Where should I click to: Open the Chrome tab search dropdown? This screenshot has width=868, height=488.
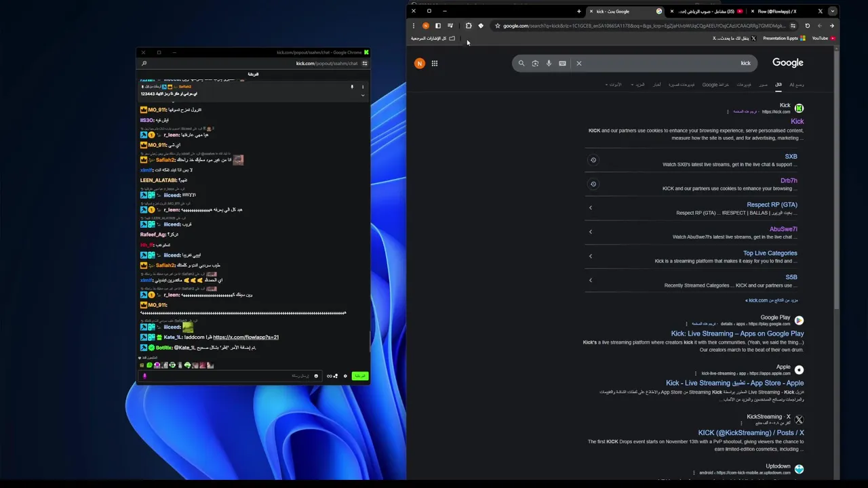coord(832,11)
